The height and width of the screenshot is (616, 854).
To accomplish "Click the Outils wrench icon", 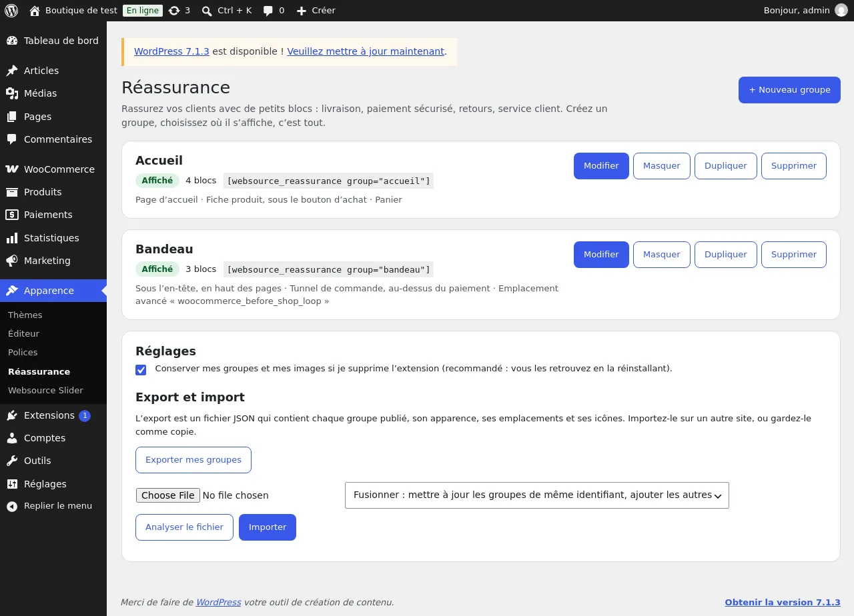I will [12, 461].
